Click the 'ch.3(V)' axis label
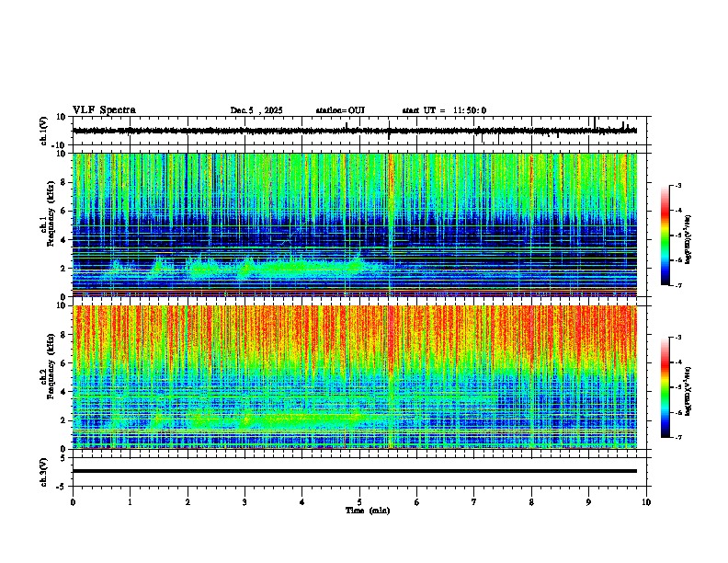 (44, 472)
